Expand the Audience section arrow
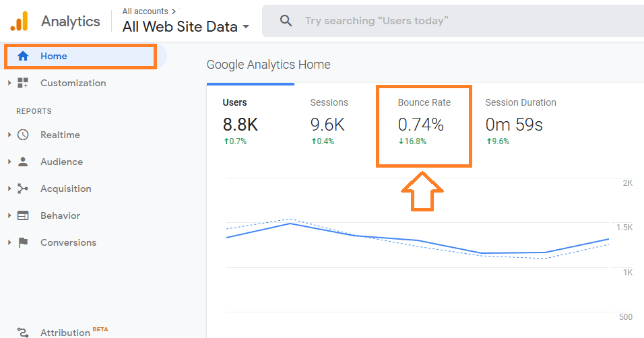Image resolution: width=644 pixels, height=338 pixels. [x=9, y=162]
